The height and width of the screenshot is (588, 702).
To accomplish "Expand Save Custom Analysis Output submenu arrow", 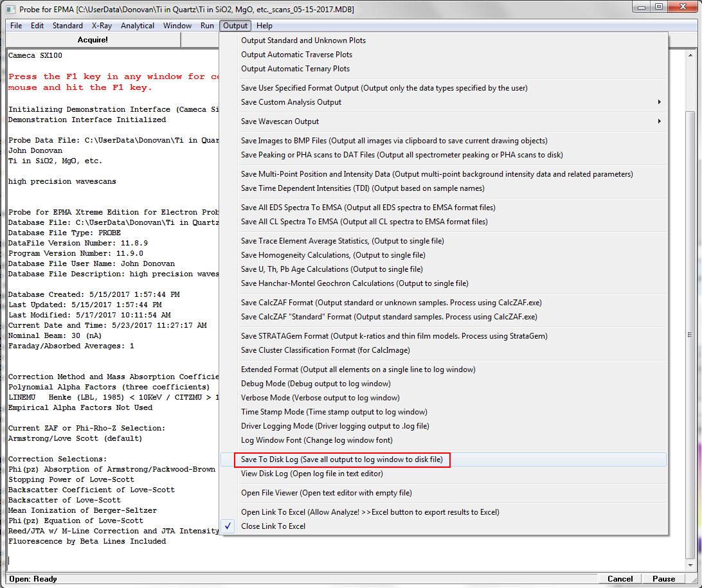I will 659,102.
